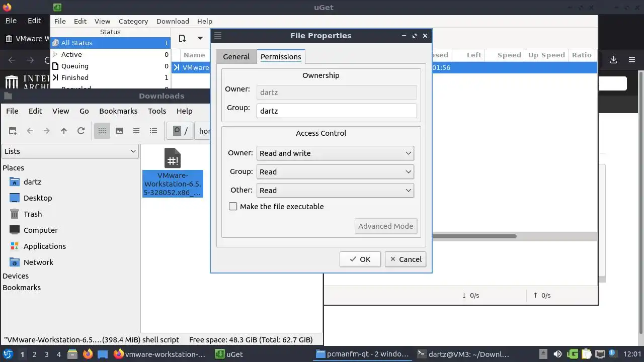Screen dimensions: 644x362
Task: Click the root '/' path button
Action: click(x=180, y=131)
